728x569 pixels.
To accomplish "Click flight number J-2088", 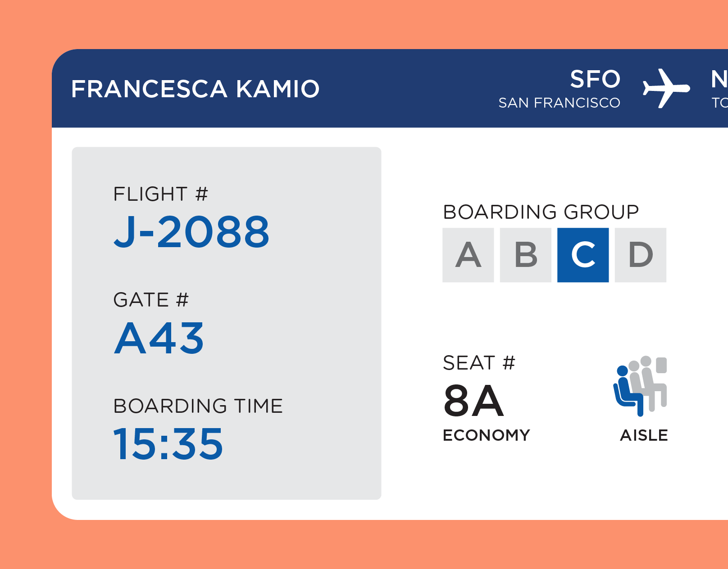I will tap(191, 231).
